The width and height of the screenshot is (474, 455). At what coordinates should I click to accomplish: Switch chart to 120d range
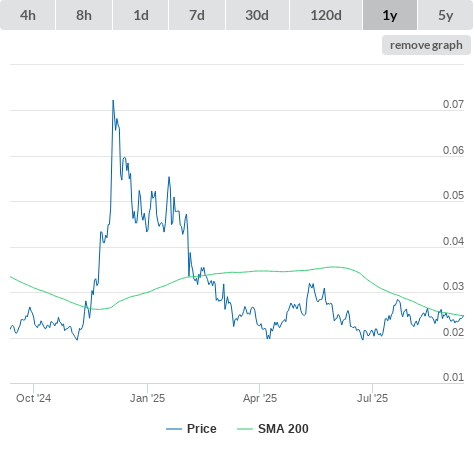326,15
